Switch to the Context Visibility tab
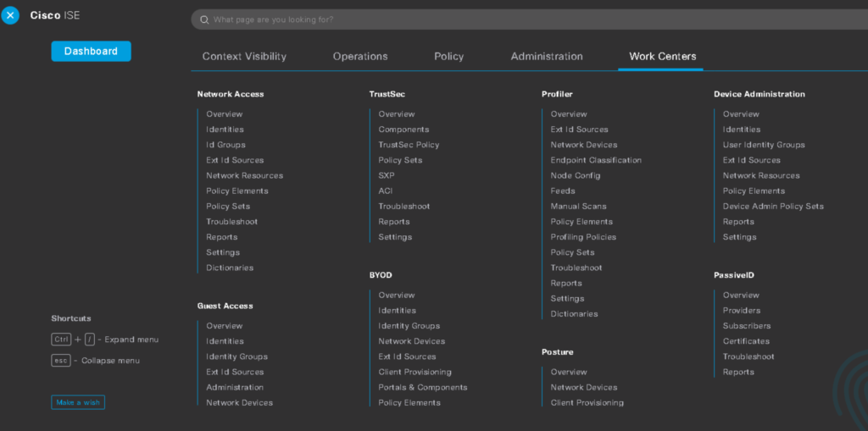Screen dimensions: 868x431 click(x=244, y=57)
